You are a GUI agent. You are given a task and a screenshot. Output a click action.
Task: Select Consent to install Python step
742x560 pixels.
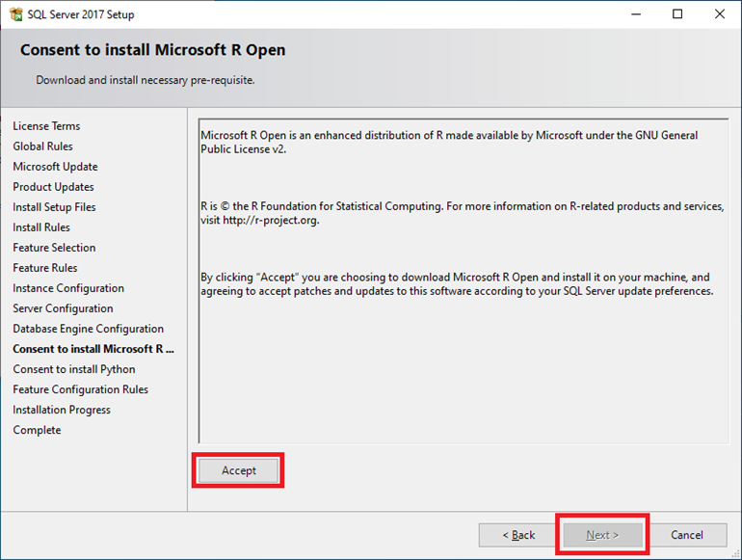(x=74, y=369)
